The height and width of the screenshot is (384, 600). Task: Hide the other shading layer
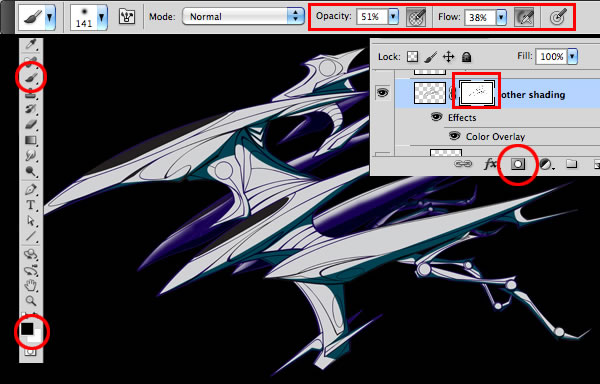[x=382, y=93]
